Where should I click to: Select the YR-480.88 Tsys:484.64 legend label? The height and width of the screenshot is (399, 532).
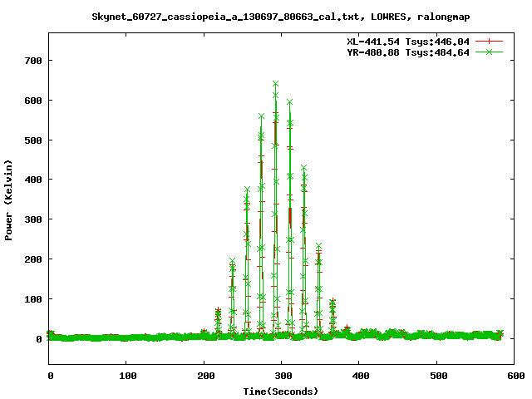coord(407,52)
